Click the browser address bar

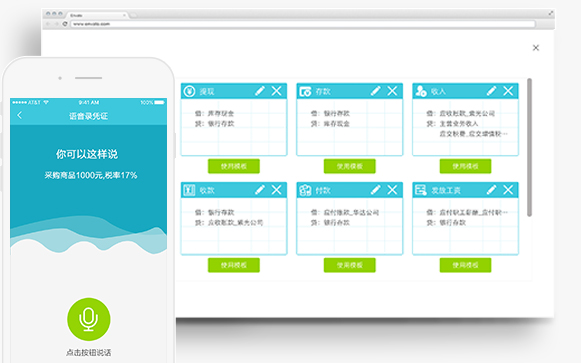[x=303, y=24]
